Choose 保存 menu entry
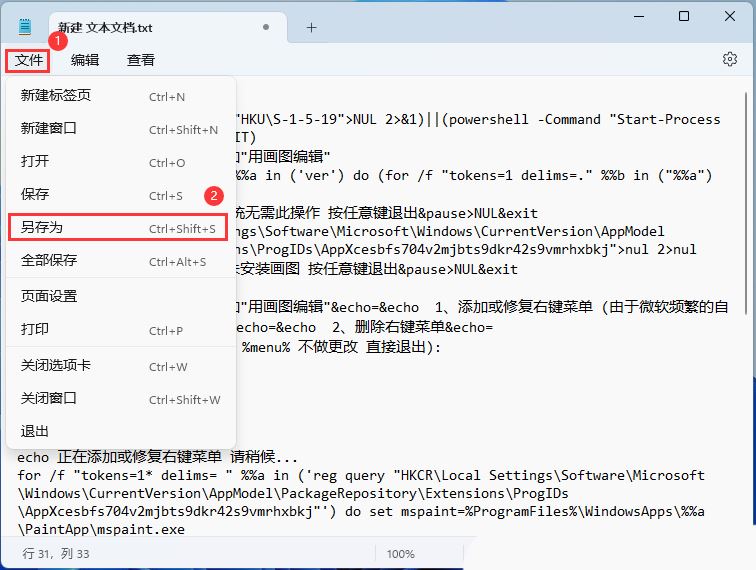The height and width of the screenshot is (570, 756). coord(121,194)
